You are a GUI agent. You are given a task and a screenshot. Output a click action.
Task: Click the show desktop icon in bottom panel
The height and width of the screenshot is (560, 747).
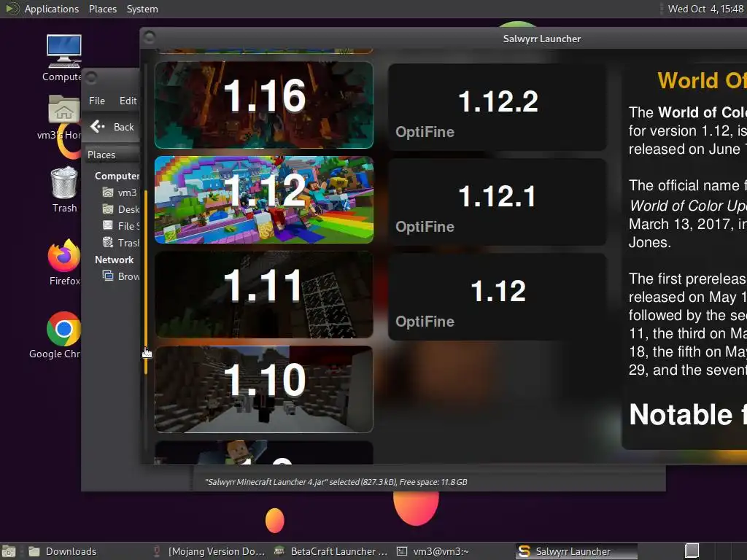(x=9, y=551)
